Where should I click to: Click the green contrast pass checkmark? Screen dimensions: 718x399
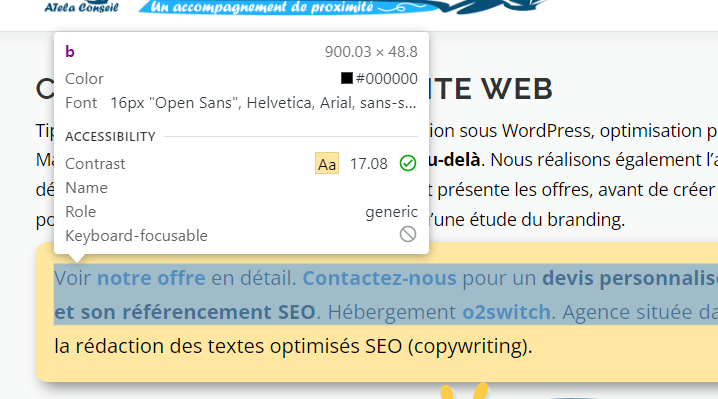click(408, 163)
